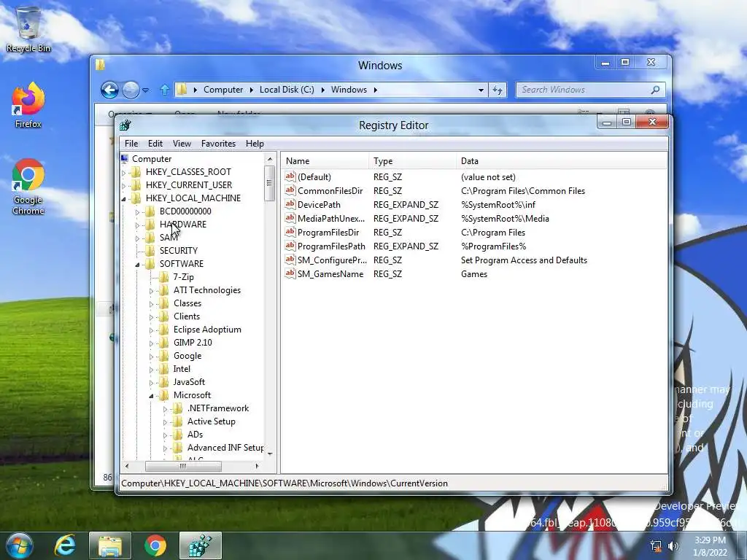Click the Computer root icon in the tree
Screen dimensions: 747x560
tap(125, 158)
